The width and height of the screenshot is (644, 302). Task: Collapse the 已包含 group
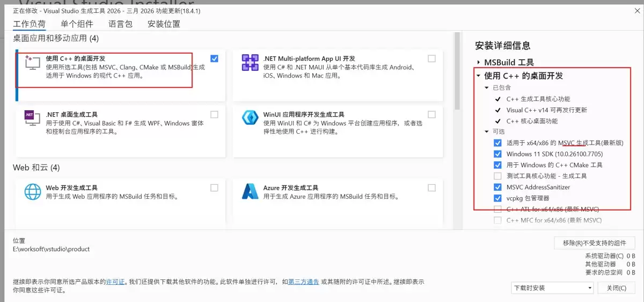click(x=487, y=88)
